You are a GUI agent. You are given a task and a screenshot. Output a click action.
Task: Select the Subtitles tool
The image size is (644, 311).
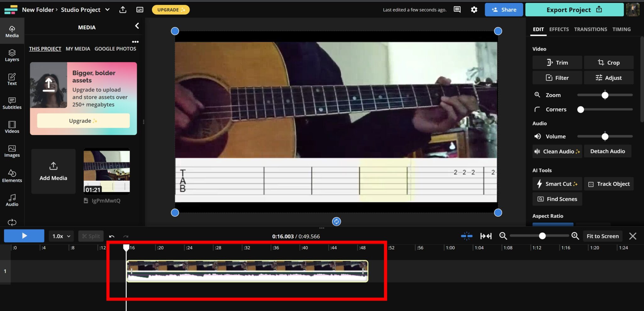[12, 103]
